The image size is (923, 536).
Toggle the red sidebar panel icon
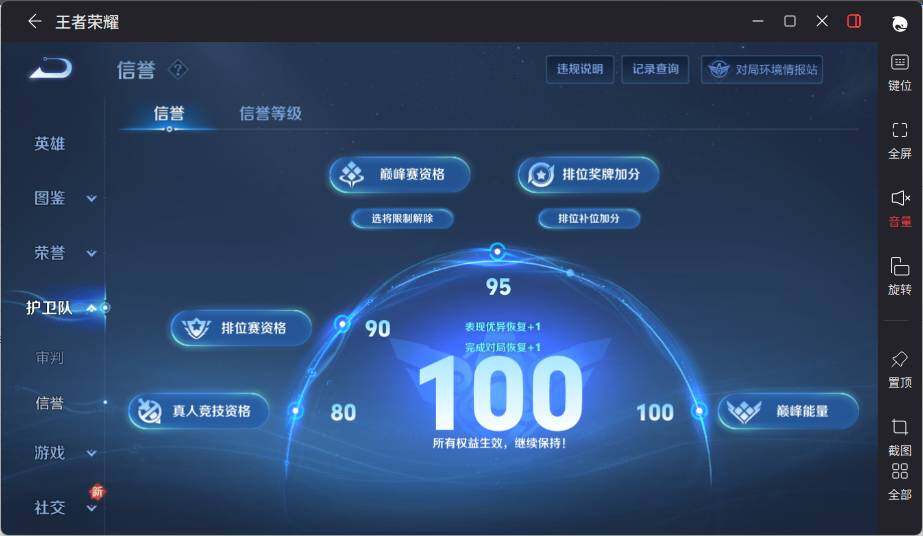pos(854,22)
